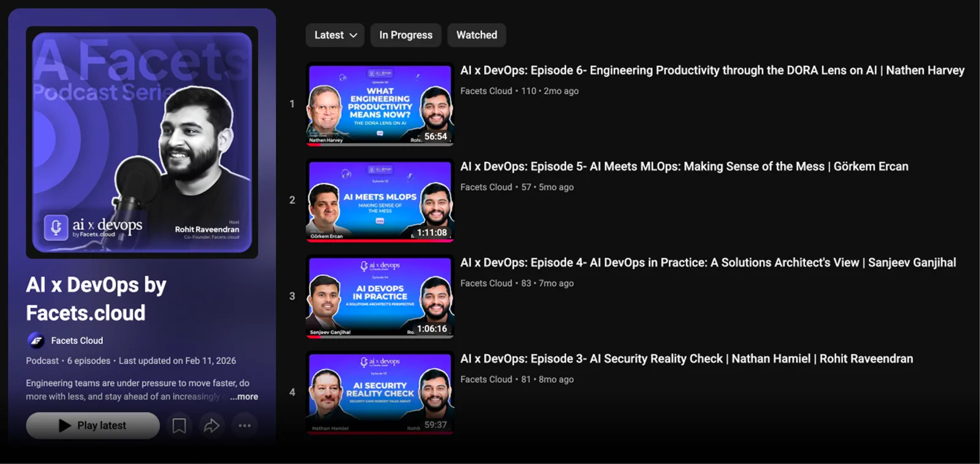This screenshot has width=980, height=464.
Task: Open the three-dot more options menu
Action: (244, 425)
